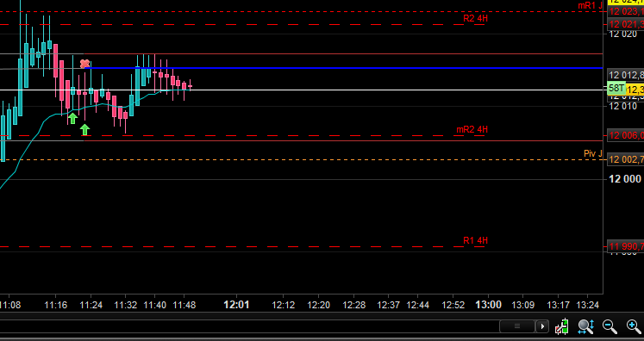Click the 11:48 time axis label

184,305
